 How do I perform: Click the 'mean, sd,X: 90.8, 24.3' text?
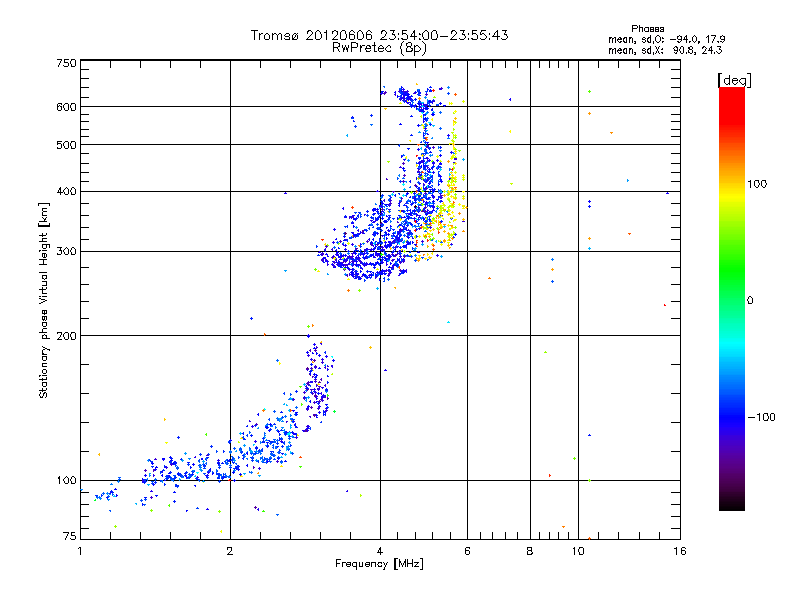click(x=665, y=50)
